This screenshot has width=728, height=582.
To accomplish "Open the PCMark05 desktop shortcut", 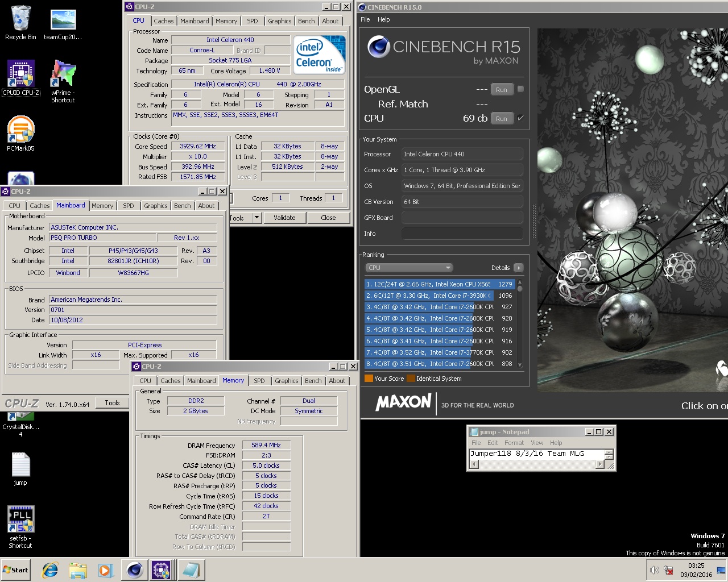I will [21, 134].
